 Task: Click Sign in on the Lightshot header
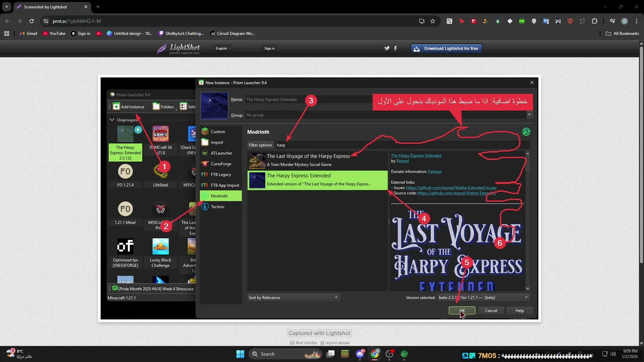(x=270, y=48)
